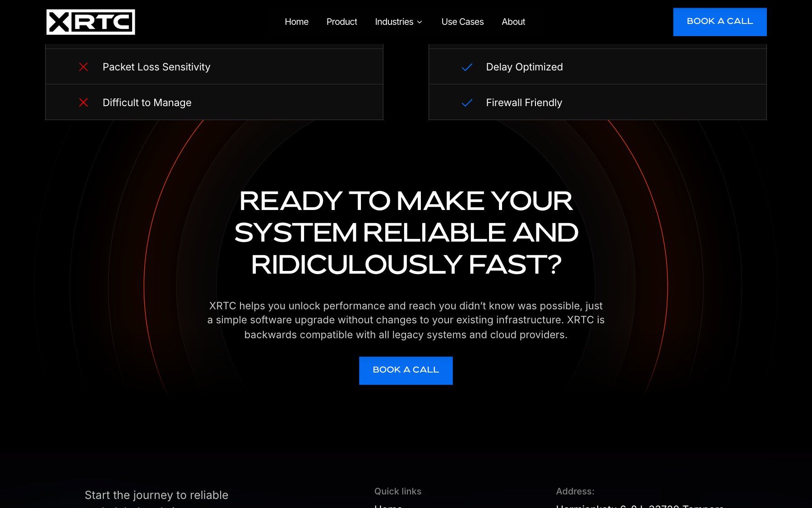The width and height of the screenshot is (812, 508).
Task: Select the 'Delay Optimized' text
Action: click(x=524, y=67)
